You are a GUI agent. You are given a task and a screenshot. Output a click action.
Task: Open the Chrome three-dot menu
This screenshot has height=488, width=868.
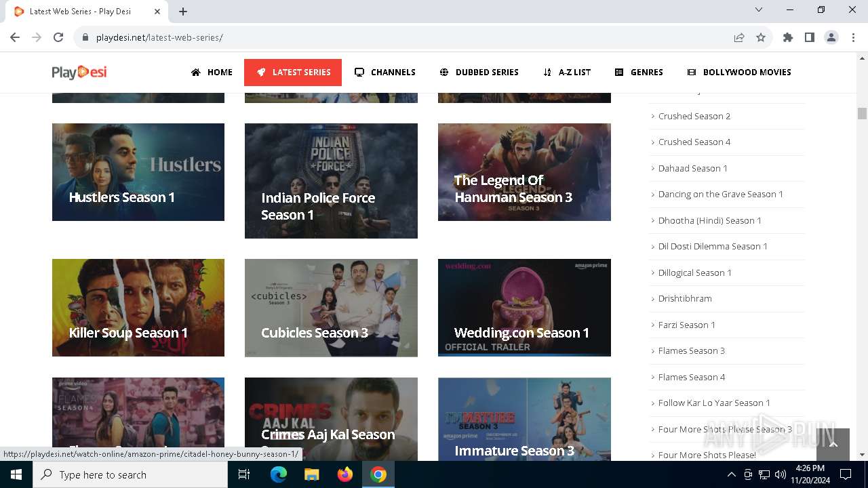[x=853, y=37]
